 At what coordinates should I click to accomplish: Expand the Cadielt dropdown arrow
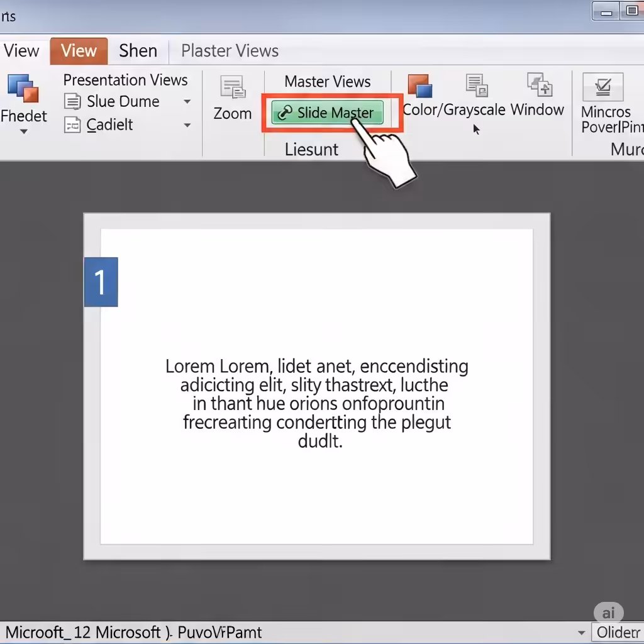(x=187, y=125)
